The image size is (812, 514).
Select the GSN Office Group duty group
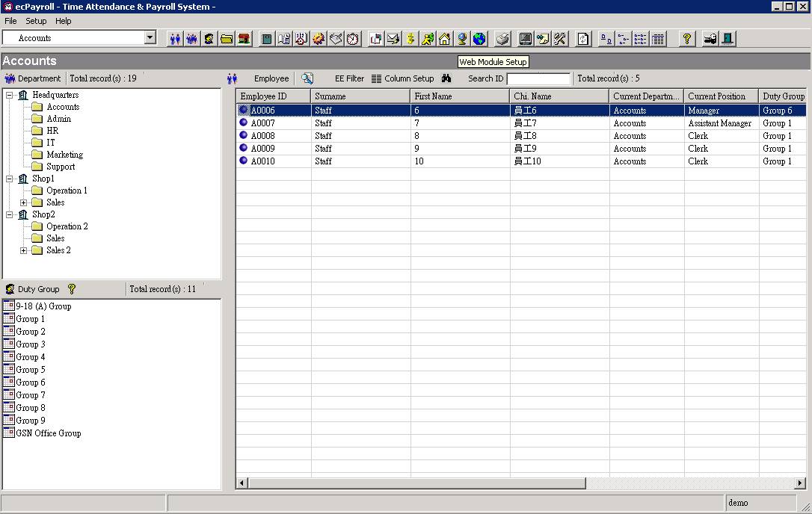[x=48, y=433]
